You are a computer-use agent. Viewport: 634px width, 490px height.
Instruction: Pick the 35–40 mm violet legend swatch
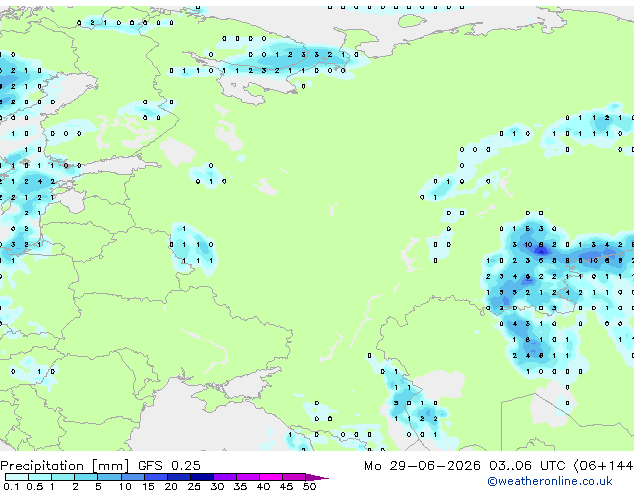click(x=247, y=477)
